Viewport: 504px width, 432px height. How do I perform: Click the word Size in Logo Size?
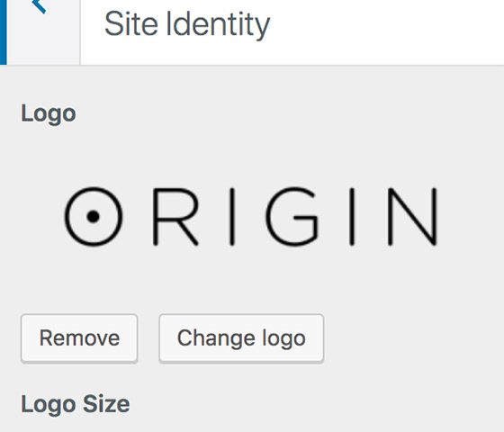[106, 404]
